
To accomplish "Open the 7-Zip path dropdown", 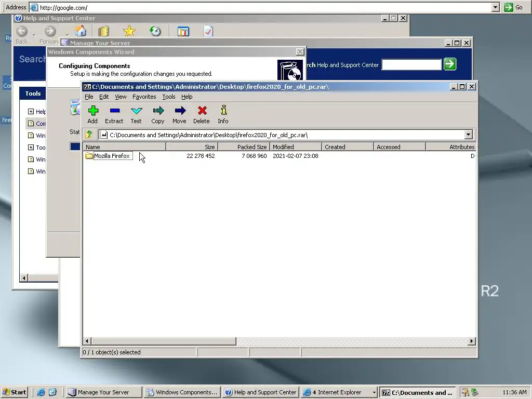I will click(x=468, y=135).
